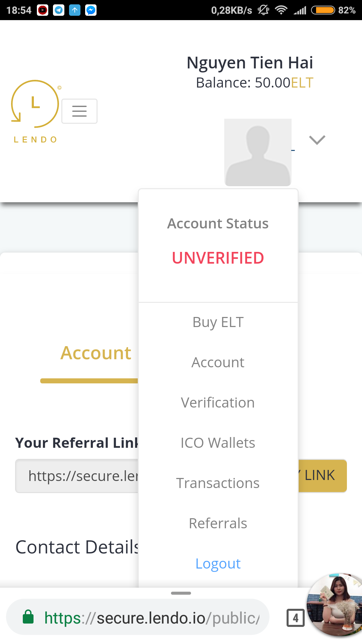Tap the Messenger notification icon in status bar
362x644 pixels.
(x=91, y=10)
